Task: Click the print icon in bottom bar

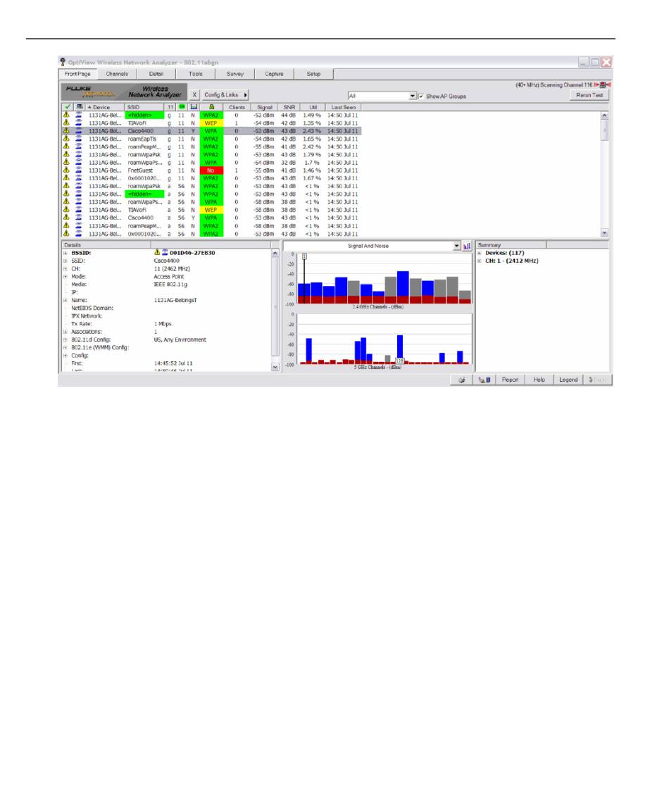Action: 462,380
